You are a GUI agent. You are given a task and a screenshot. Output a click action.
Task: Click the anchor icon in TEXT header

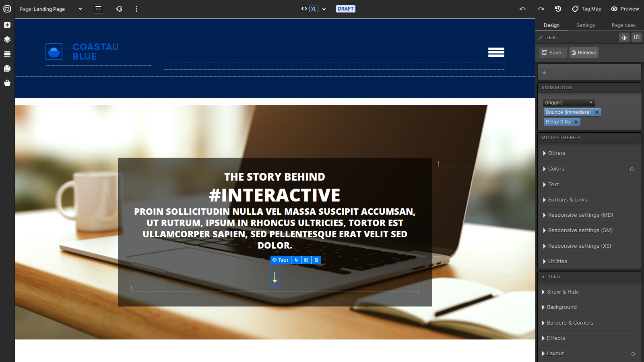(x=624, y=37)
